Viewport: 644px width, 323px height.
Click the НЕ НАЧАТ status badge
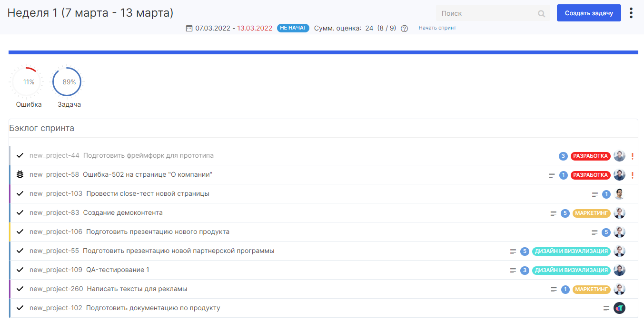pos(293,28)
